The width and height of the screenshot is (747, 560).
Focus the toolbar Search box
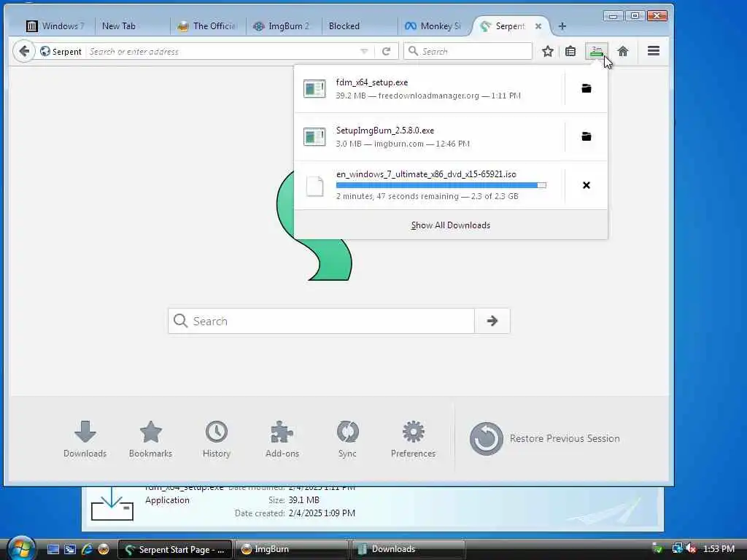coord(468,51)
